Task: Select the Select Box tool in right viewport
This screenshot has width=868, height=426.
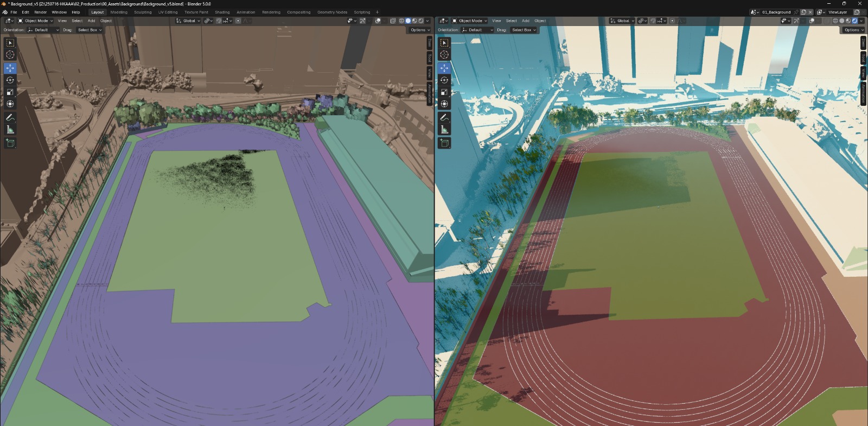Action: [x=444, y=42]
